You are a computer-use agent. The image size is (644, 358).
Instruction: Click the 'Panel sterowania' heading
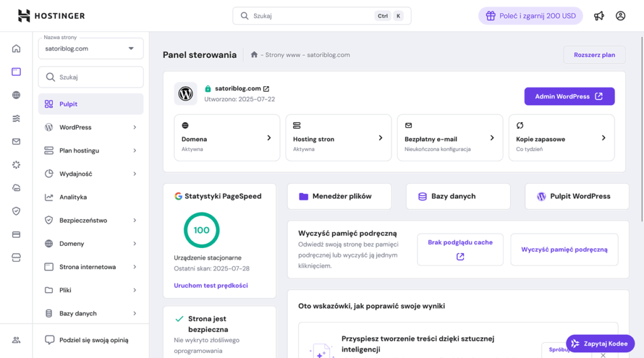pyautogui.click(x=199, y=55)
